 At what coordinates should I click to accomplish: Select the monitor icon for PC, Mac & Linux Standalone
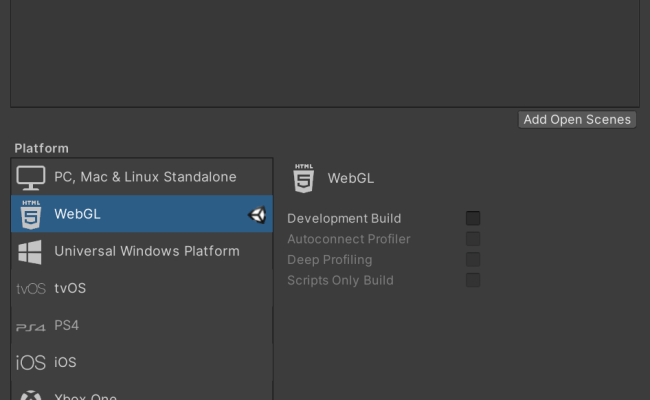click(31, 178)
